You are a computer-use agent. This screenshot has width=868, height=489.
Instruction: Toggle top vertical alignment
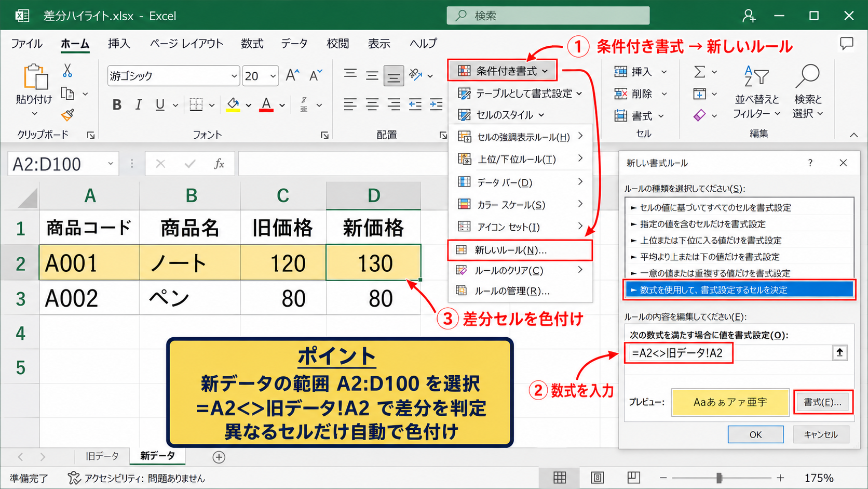point(350,75)
